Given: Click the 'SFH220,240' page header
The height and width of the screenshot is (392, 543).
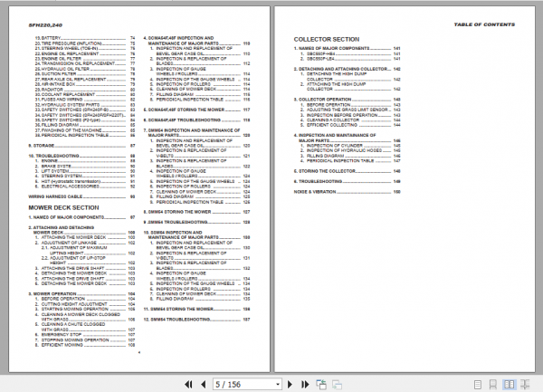Looking at the screenshot, I should 45,25.
